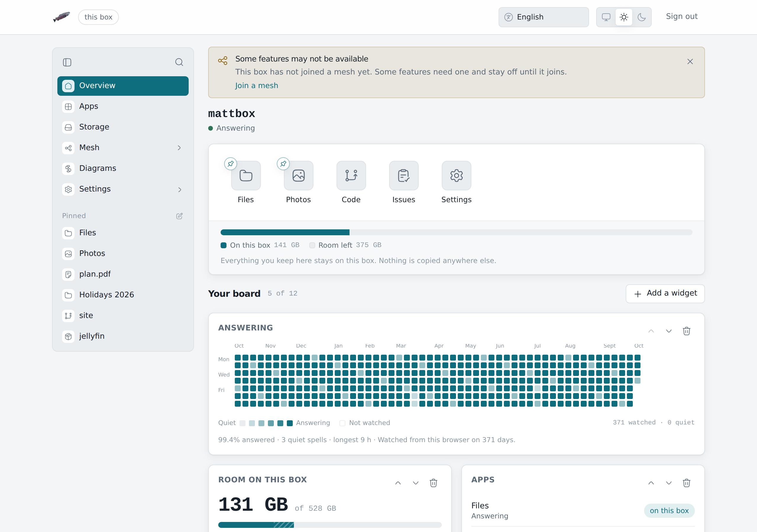Open the sidebar search icon
Image resolution: width=757 pixels, height=532 pixels.
click(179, 62)
